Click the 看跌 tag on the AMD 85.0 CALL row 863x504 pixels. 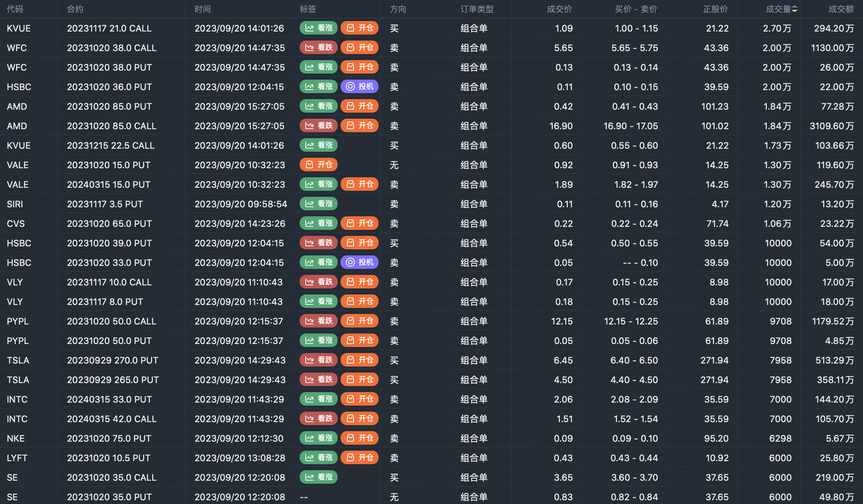pos(318,126)
